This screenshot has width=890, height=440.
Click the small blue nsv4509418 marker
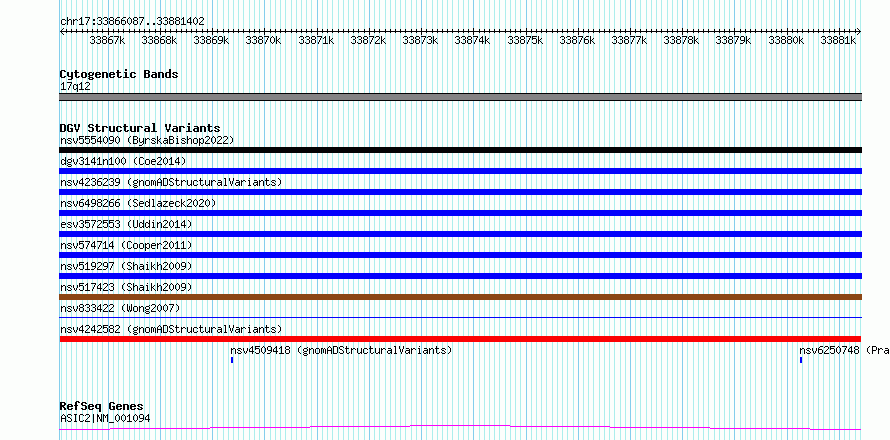pyautogui.click(x=232, y=360)
